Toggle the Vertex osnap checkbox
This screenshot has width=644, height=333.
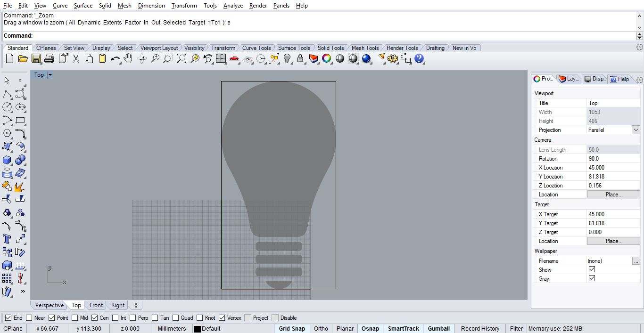222,318
